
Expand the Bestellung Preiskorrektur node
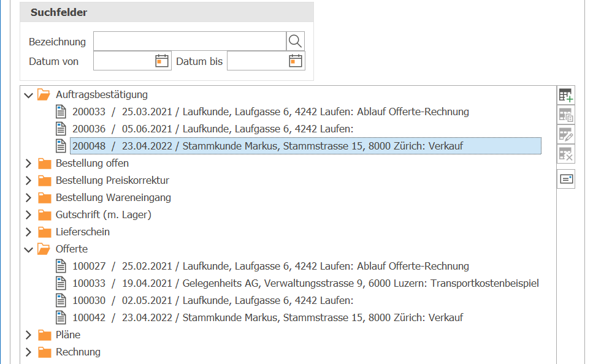click(x=28, y=180)
